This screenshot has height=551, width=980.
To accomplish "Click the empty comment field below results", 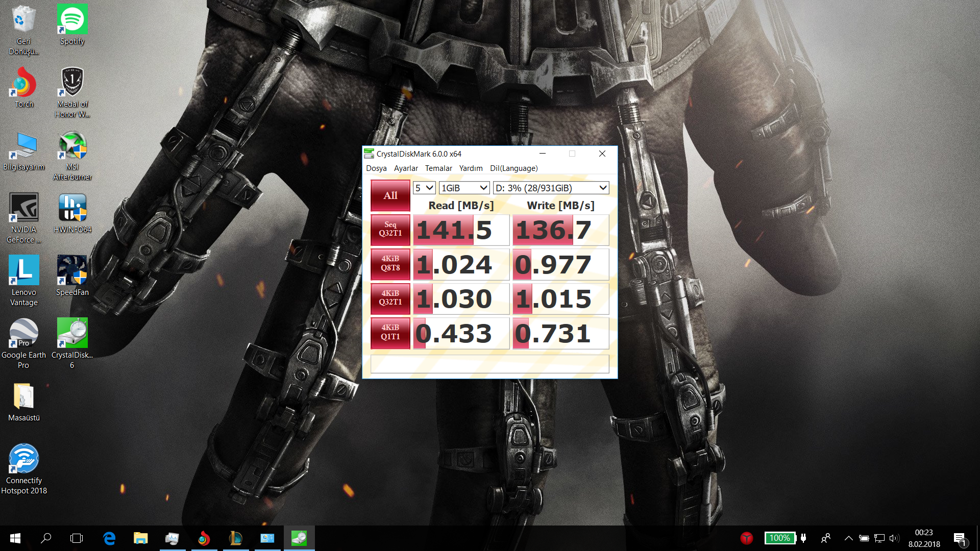I will (489, 364).
